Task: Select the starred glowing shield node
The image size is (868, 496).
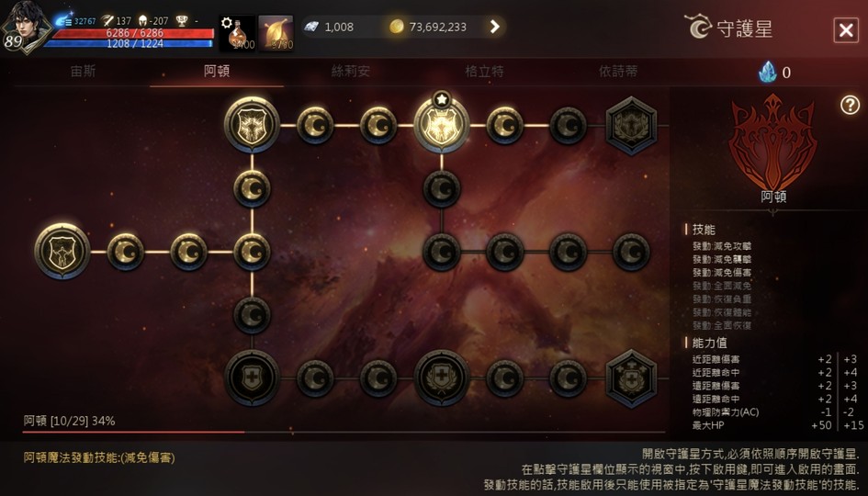Action: [442, 125]
